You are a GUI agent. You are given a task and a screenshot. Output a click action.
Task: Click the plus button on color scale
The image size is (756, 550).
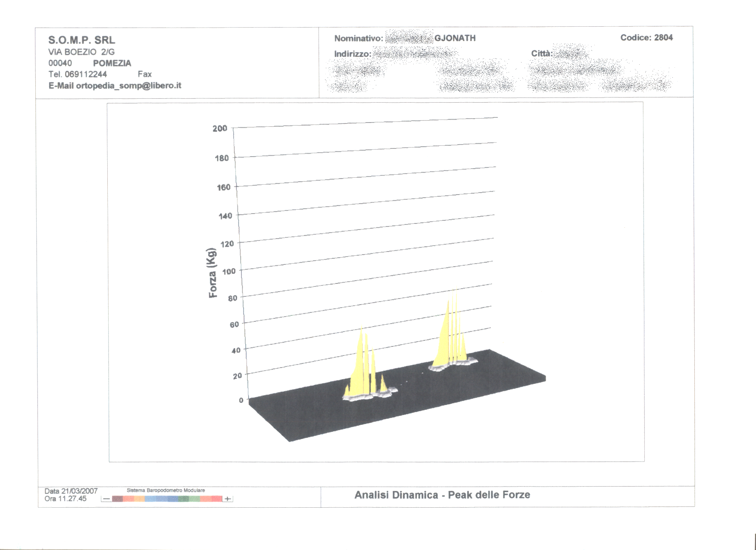[228, 499]
